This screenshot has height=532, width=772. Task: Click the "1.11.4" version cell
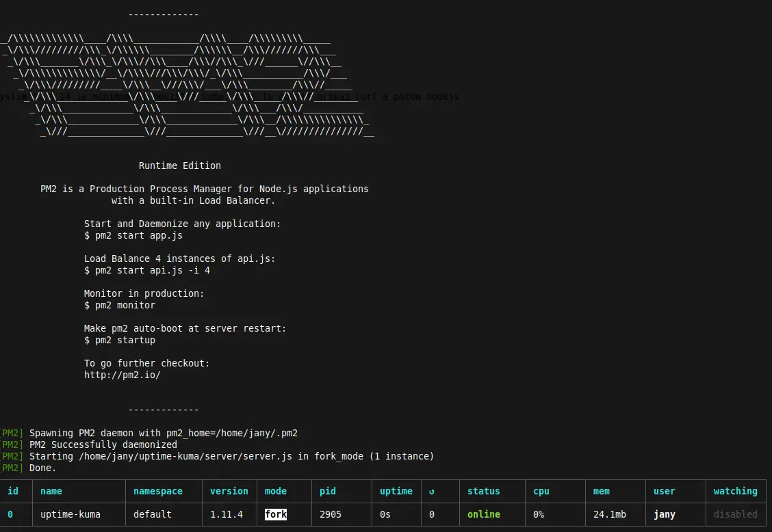(x=227, y=514)
